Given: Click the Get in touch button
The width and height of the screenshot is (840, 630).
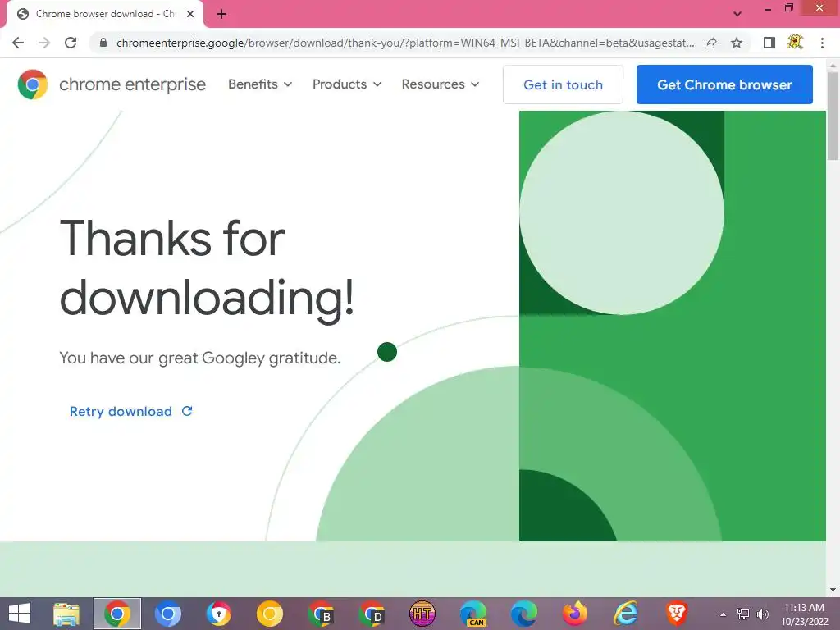Looking at the screenshot, I should click(x=563, y=84).
